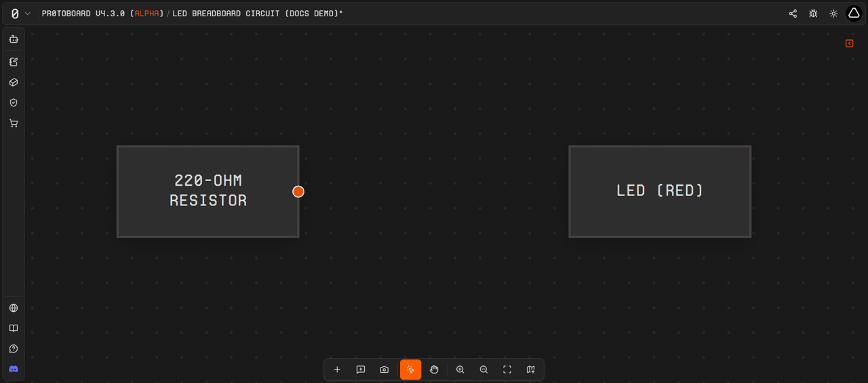Toggle the minimap with map-plus icon
The height and width of the screenshot is (383, 868).
(531, 369)
